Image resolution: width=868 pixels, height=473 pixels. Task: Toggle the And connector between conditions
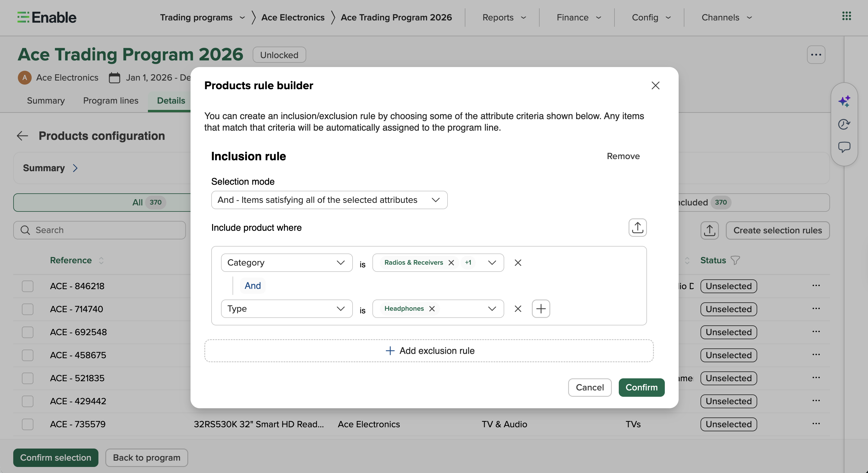click(x=252, y=286)
